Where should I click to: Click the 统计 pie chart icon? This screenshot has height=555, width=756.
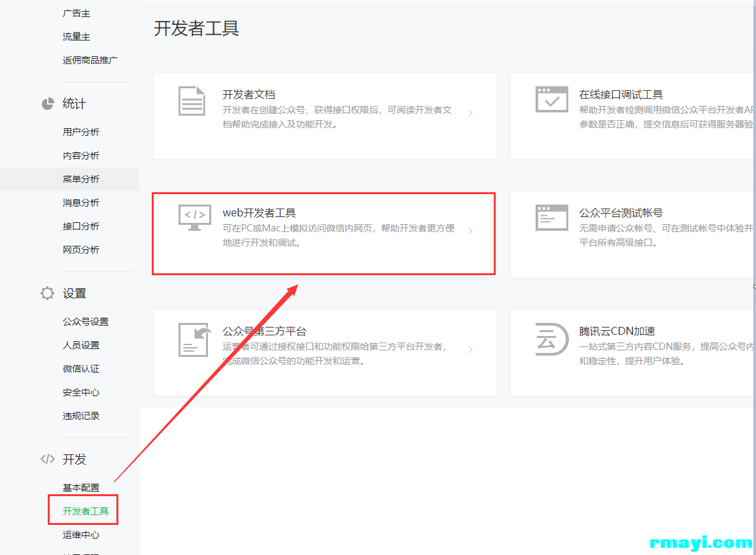click(x=48, y=103)
